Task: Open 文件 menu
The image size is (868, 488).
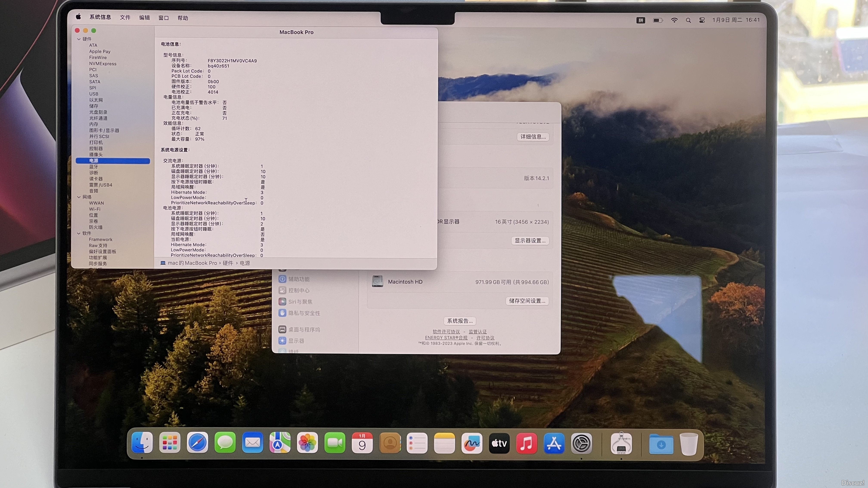Action: [x=125, y=17]
